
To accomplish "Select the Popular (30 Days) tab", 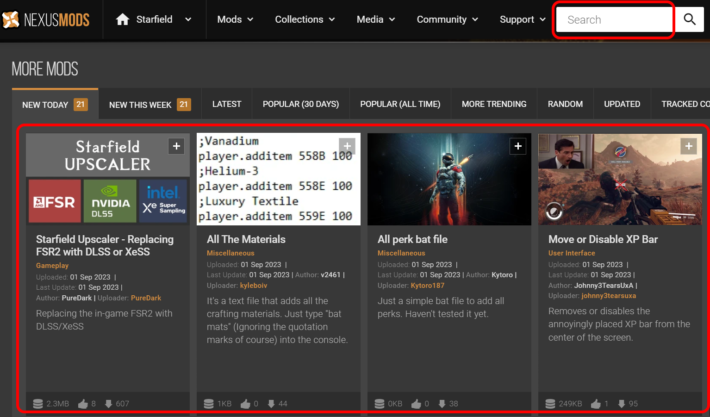I will [301, 104].
